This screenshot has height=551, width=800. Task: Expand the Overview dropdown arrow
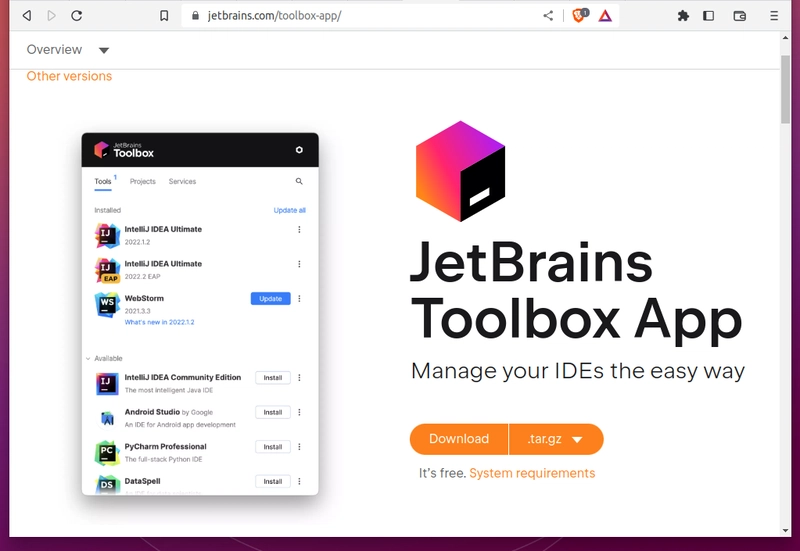[x=104, y=51]
